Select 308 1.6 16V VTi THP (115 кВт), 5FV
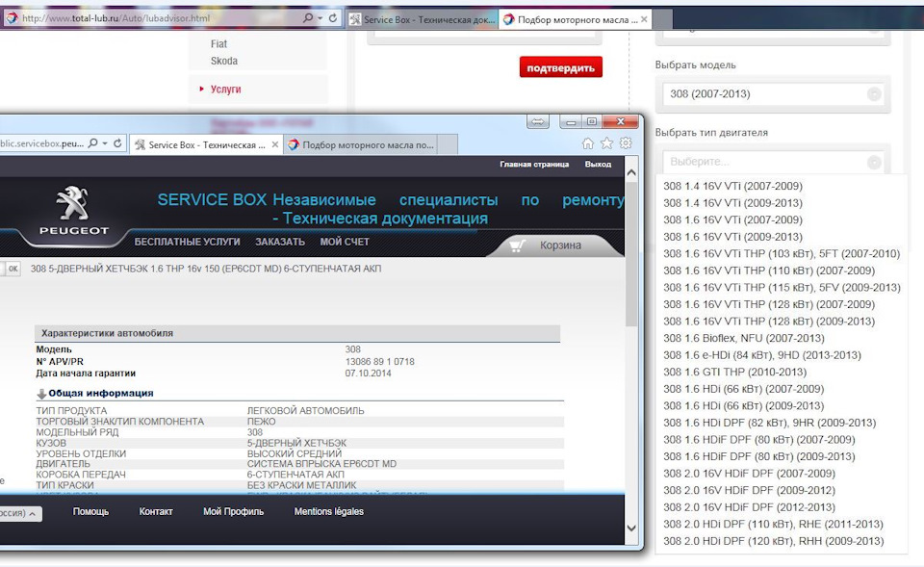The height and width of the screenshot is (567, 924). tap(782, 288)
